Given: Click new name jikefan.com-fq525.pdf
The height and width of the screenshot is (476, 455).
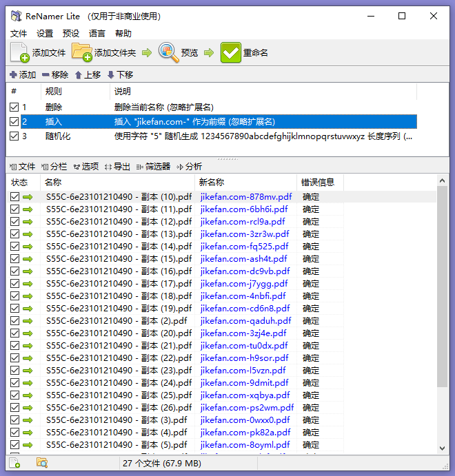Looking at the screenshot, I should tap(244, 247).
